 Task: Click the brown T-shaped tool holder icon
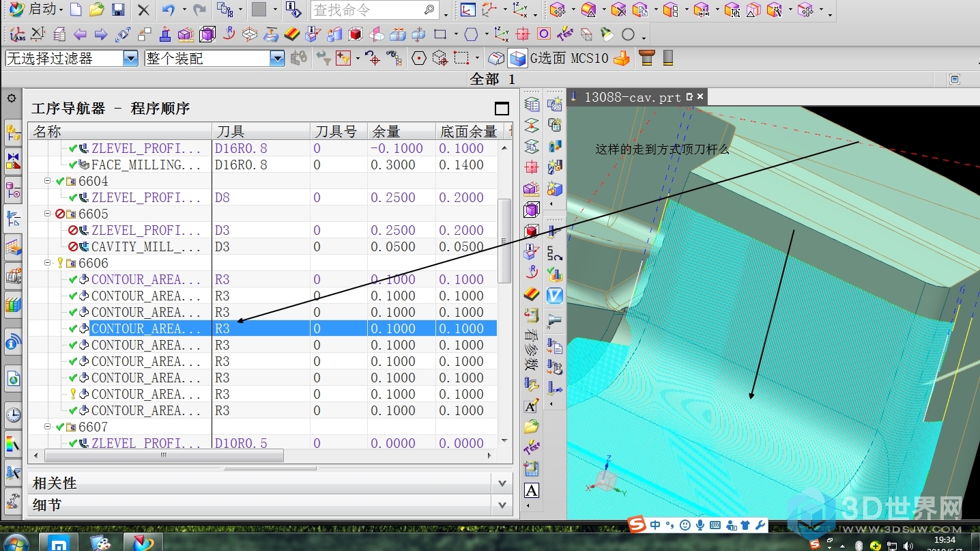647,58
